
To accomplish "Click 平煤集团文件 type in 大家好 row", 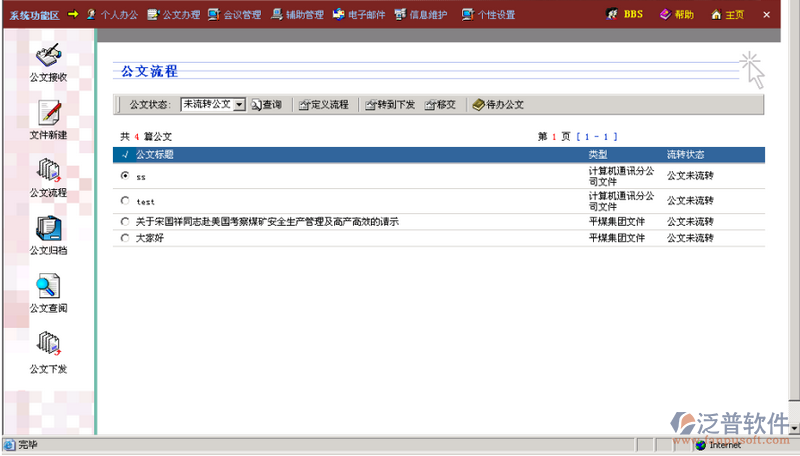I will 617,238.
